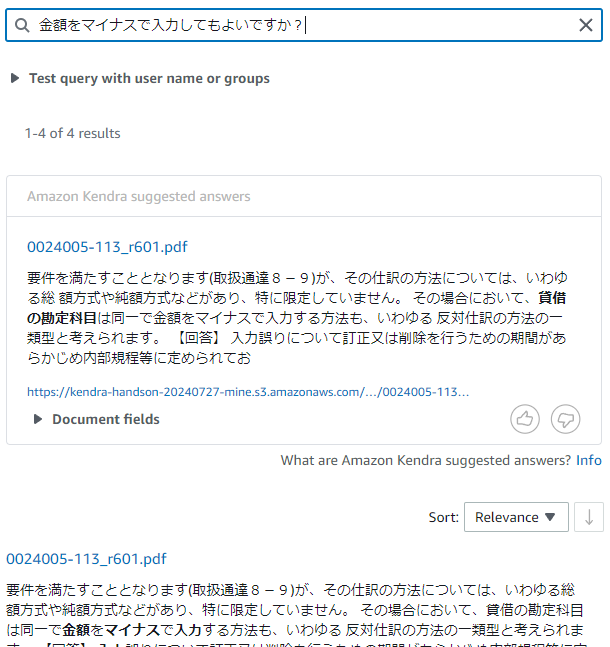Open Info about Kendra suggested answers
This screenshot has width=610, height=647.
pos(589,460)
